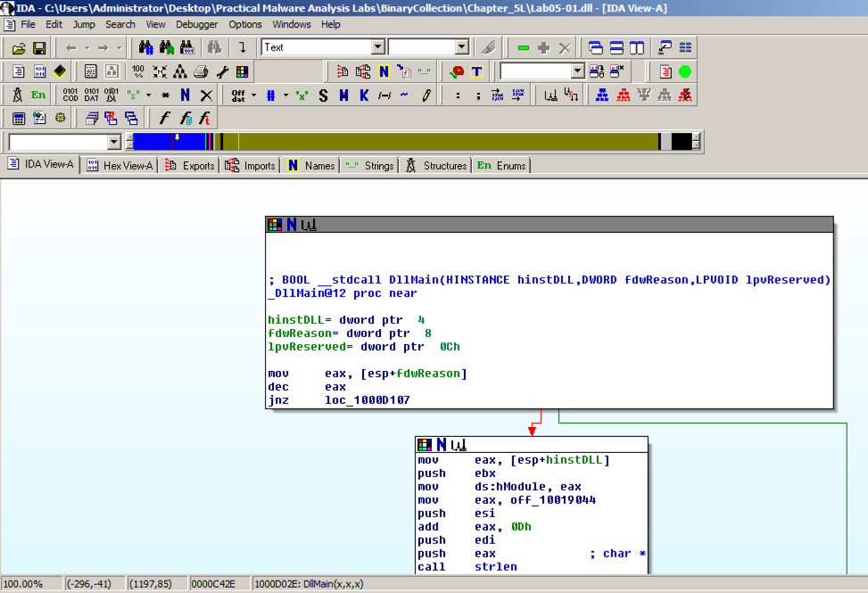868x593 pixels.
Task: Click the printer icon in toolbar
Action: [202, 71]
